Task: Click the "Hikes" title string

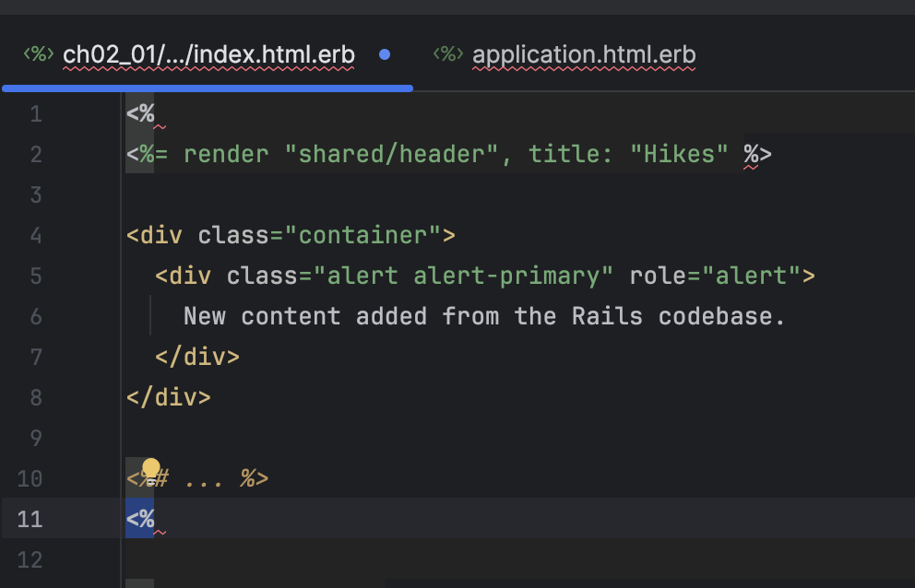Action: [x=679, y=155]
